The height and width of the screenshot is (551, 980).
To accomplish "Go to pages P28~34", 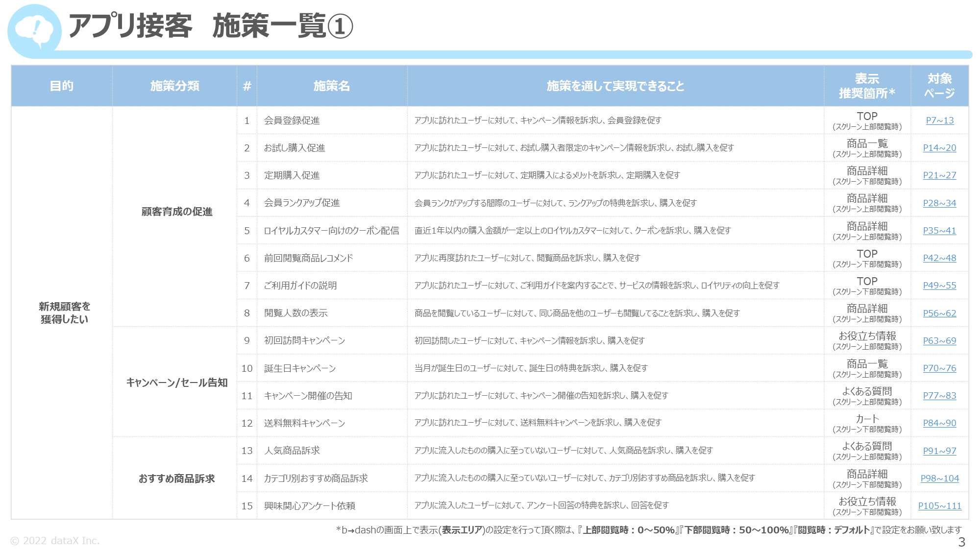I will click(x=939, y=203).
